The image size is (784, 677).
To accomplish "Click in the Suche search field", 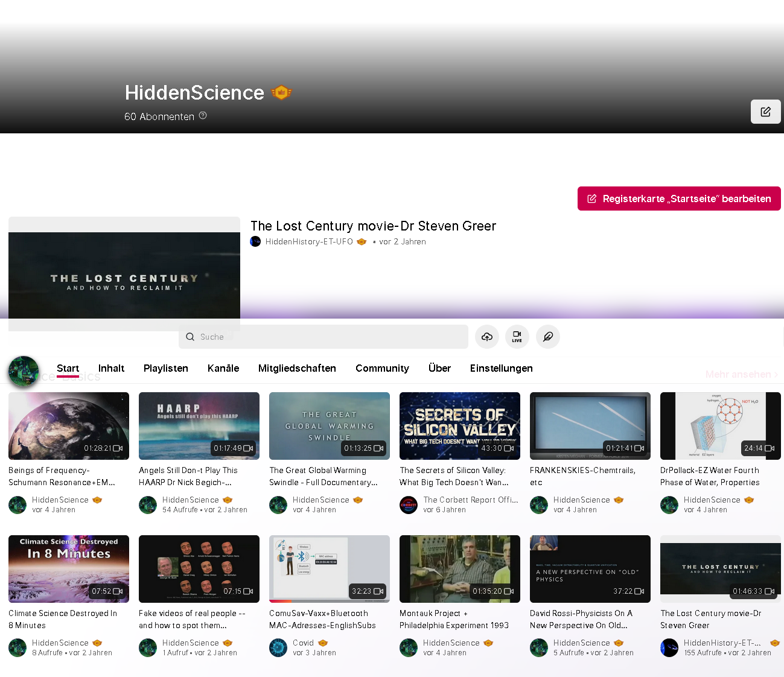I will [x=323, y=337].
